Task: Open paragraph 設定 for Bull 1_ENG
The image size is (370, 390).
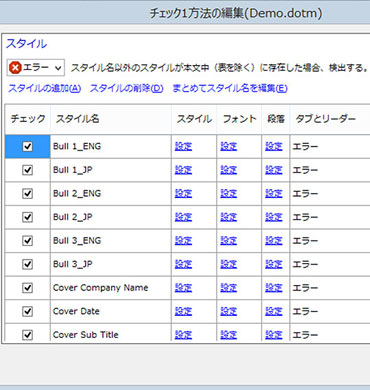Action: coord(274,146)
